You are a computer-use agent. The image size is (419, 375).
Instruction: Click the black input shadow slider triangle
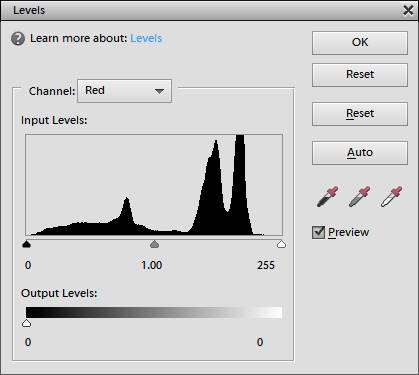pyautogui.click(x=26, y=244)
